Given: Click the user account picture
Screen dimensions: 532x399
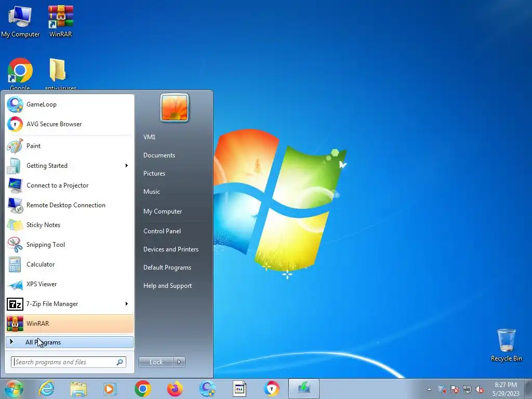Looking at the screenshot, I should (175, 108).
